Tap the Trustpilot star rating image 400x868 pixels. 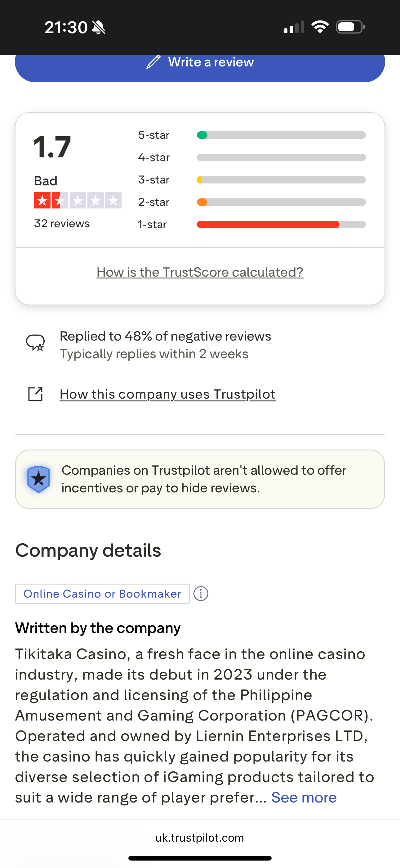click(x=78, y=200)
